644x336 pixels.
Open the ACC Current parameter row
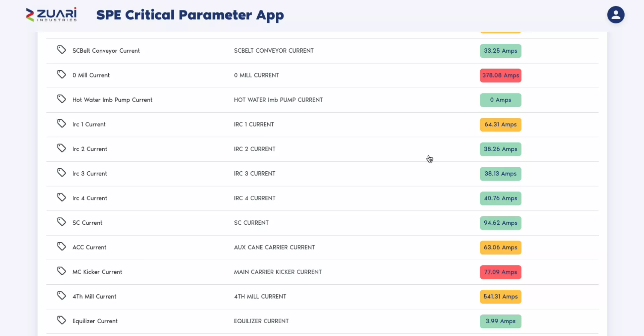tap(322, 247)
